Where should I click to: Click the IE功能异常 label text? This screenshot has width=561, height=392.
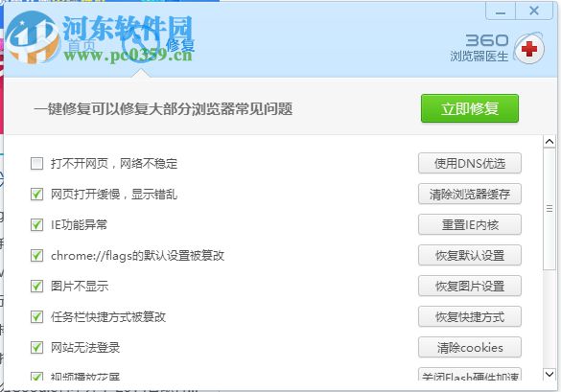coord(79,225)
